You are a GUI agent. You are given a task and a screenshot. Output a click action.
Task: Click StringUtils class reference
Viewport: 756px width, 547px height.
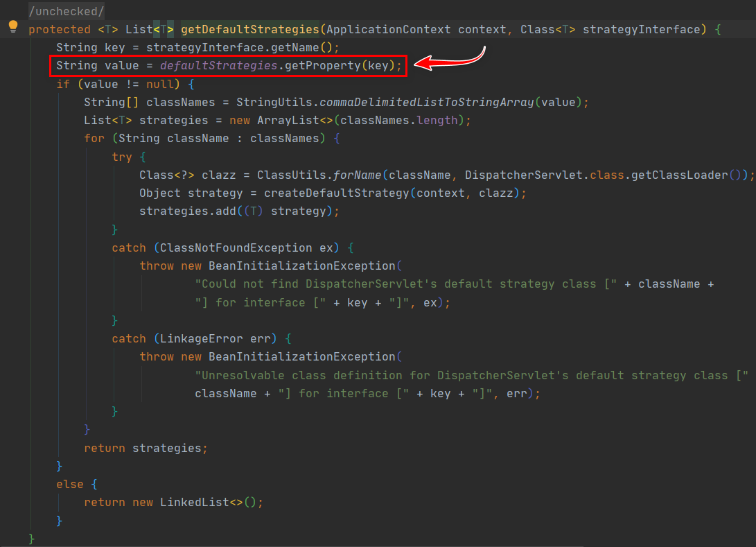[x=274, y=103]
